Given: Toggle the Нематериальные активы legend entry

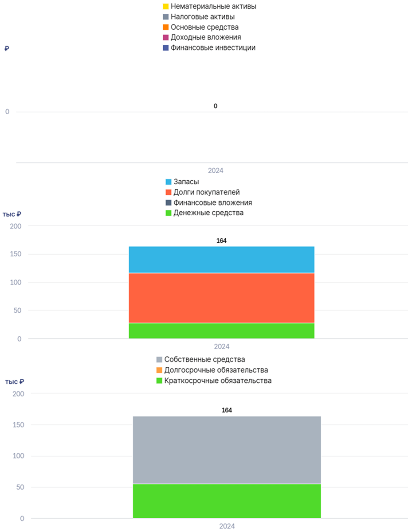Looking at the screenshot, I should click(210, 7).
